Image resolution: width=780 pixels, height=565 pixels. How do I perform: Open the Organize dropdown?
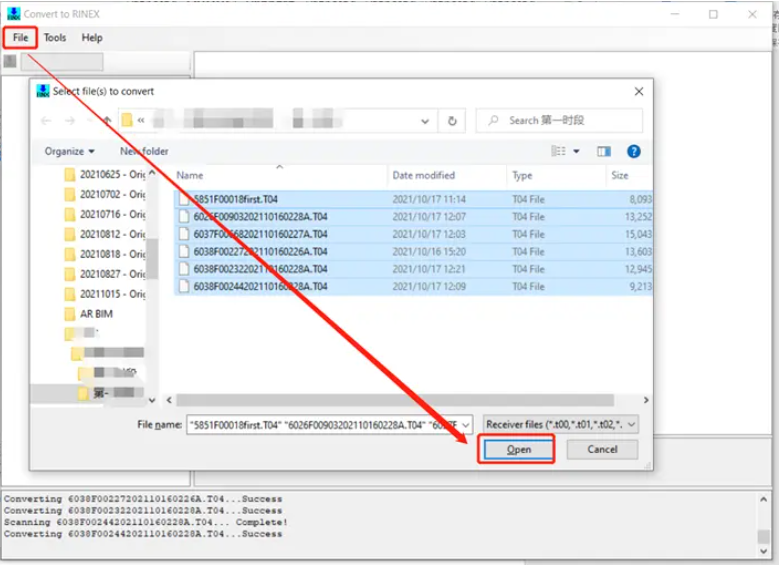[x=70, y=151]
